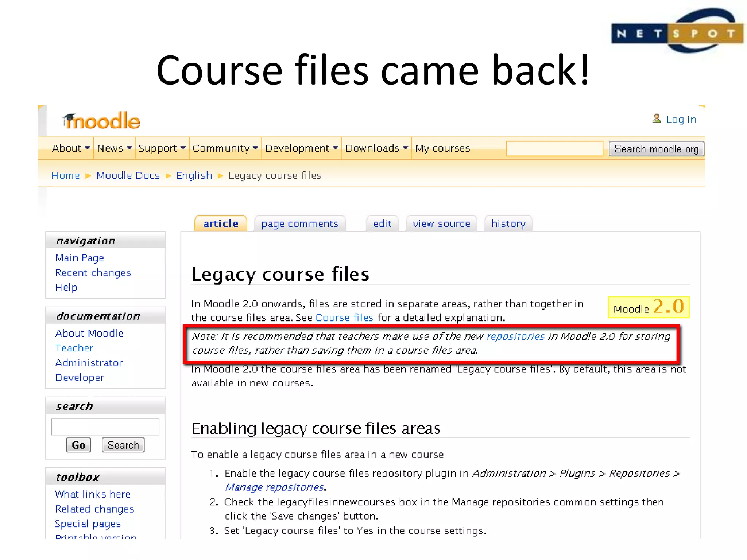Open Moodle Docs breadcrumb link
This screenshot has height=560, width=747.
pyautogui.click(x=128, y=175)
